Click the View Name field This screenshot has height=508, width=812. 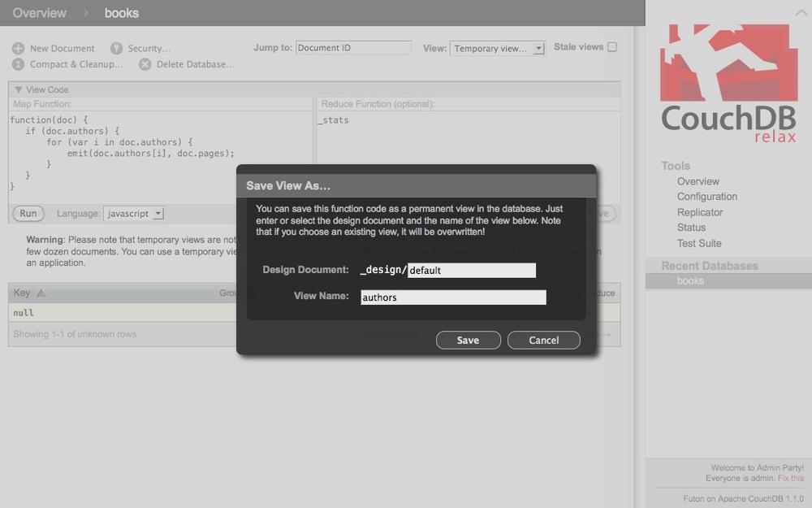[x=453, y=297]
